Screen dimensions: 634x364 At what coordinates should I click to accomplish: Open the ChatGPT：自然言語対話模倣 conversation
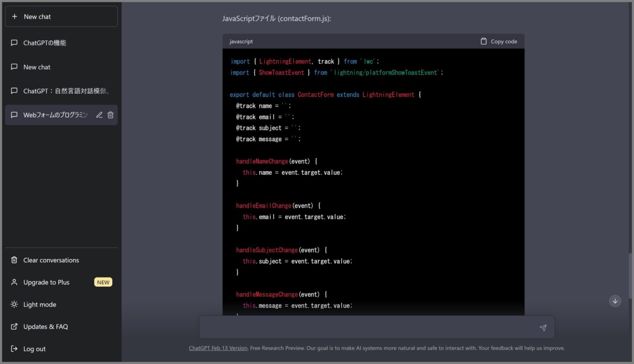point(67,91)
